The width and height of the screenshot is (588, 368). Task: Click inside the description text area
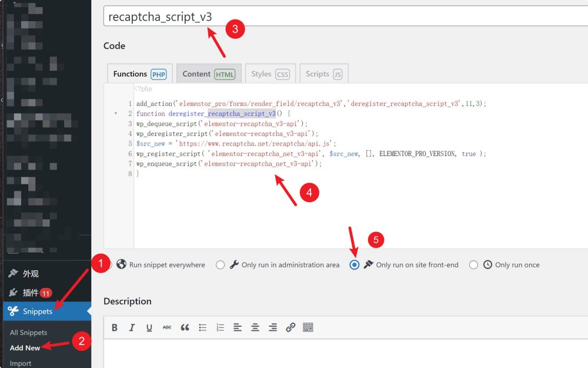(346, 354)
